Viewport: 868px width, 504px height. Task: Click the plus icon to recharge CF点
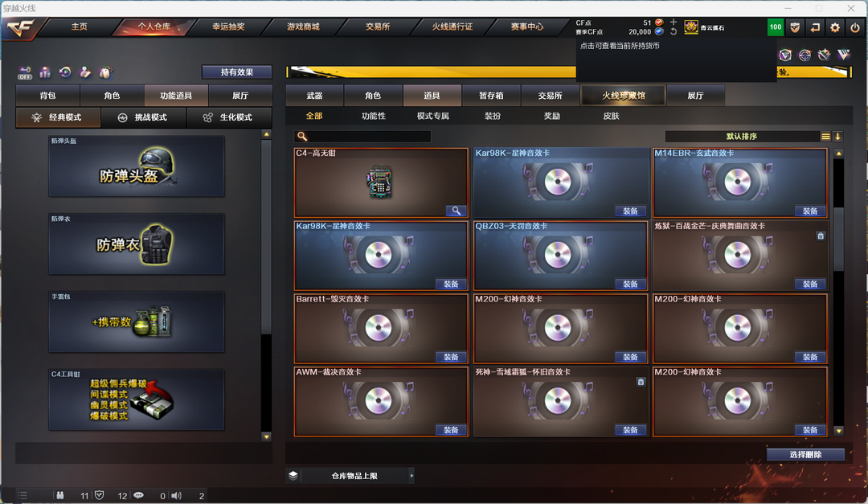tap(674, 23)
